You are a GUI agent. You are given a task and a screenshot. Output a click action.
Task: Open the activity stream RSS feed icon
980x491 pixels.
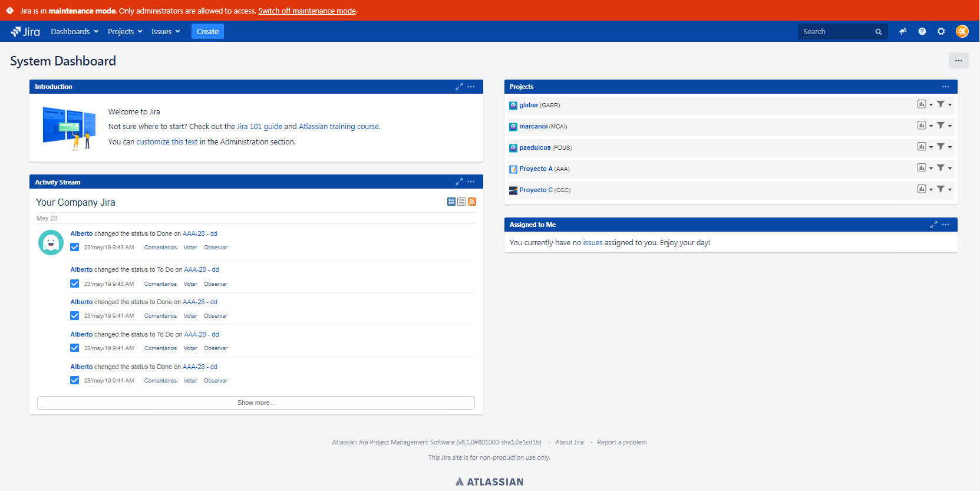(472, 202)
